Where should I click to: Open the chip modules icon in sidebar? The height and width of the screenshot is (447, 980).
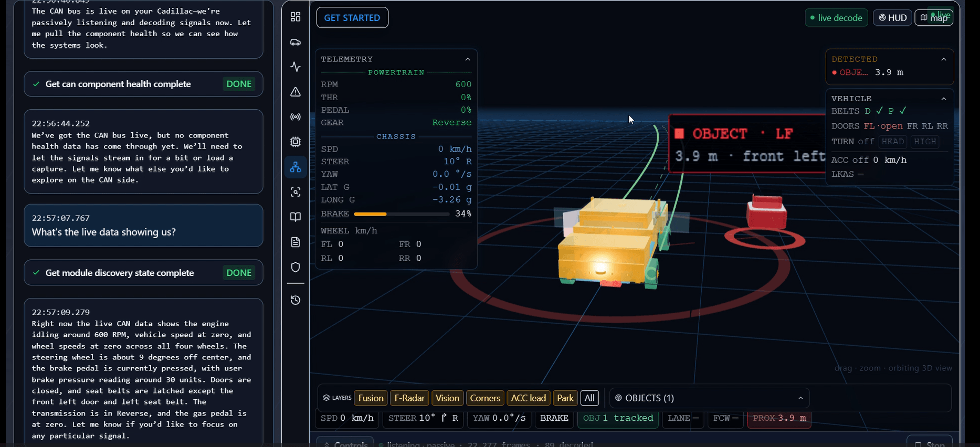click(x=296, y=142)
